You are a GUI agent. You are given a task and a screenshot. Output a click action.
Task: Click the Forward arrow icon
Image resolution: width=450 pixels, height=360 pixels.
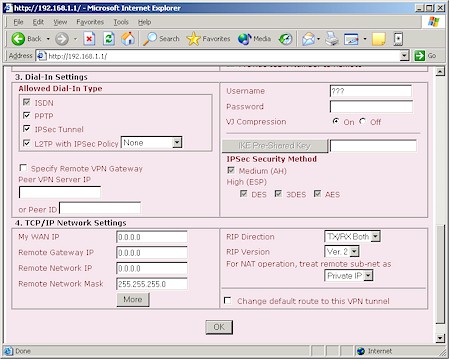tap(62, 39)
